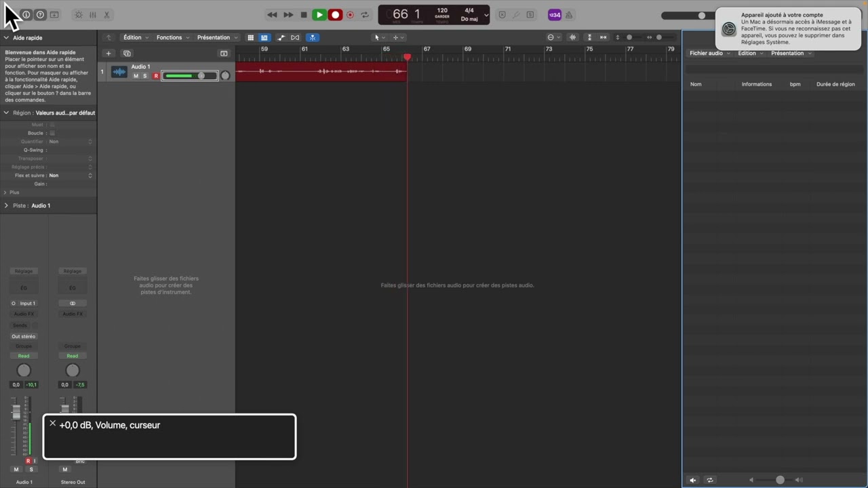Click the Fast Forward transport button
This screenshot has width=868, height=488.
(288, 15)
